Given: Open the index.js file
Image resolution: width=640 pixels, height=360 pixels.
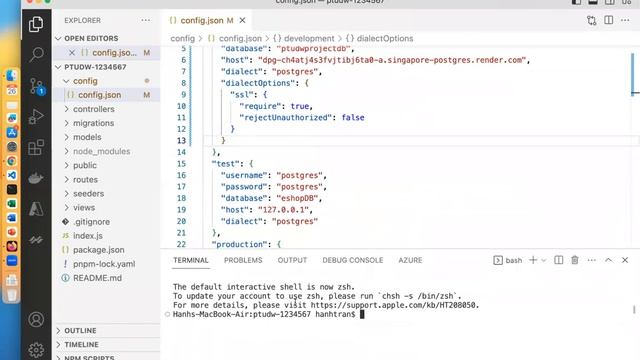Looking at the screenshot, I should (x=88, y=236).
